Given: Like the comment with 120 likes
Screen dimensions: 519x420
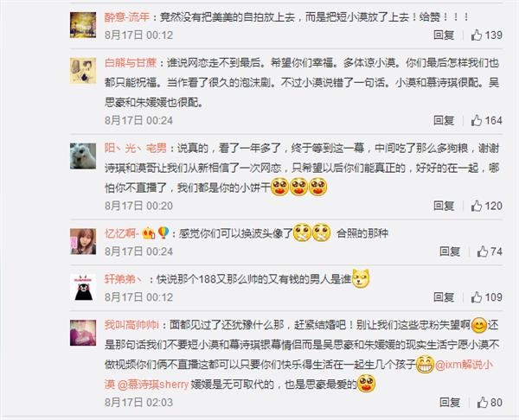Looking at the screenshot, I should (x=486, y=206).
